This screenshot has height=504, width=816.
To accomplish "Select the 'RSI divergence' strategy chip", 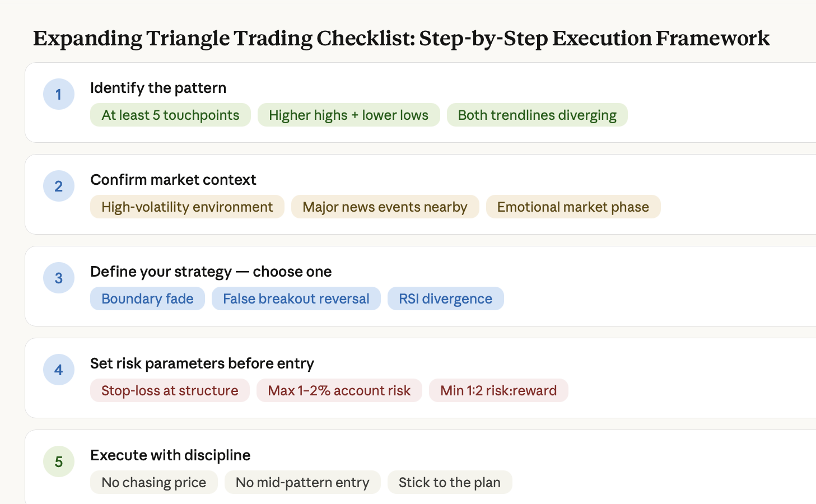I will [445, 298].
